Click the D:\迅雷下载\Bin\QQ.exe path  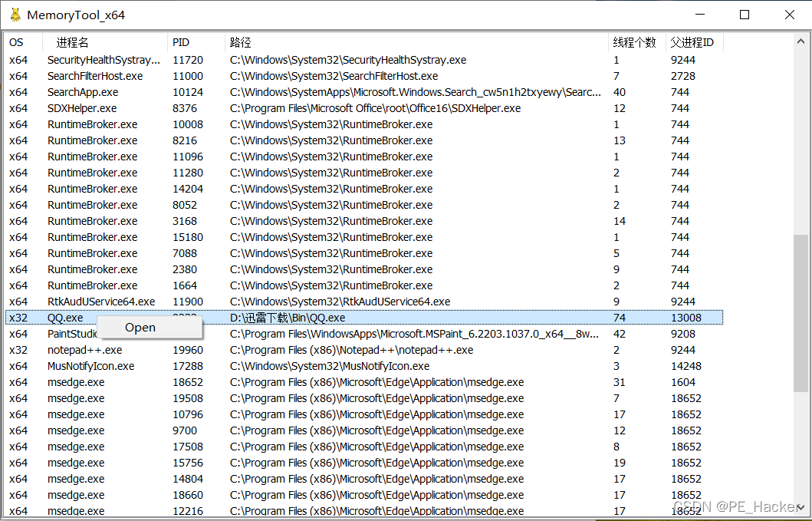[288, 317]
